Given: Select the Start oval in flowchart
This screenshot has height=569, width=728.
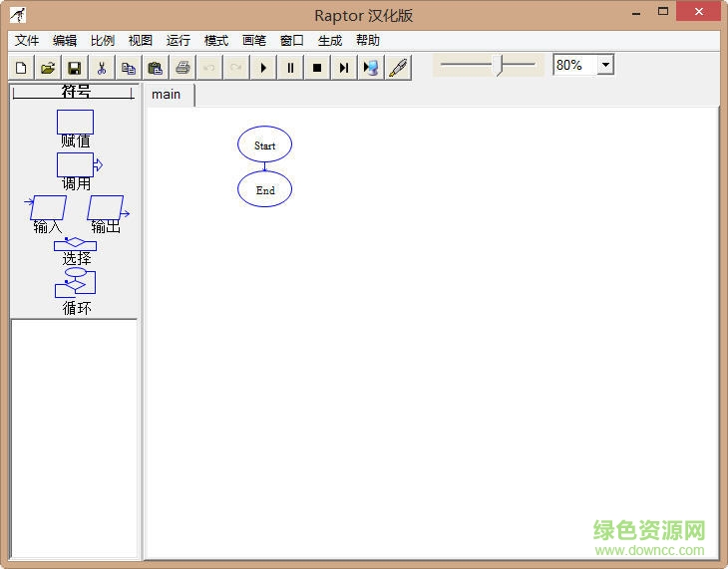Looking at the screenshot, I should pos(264,144).
